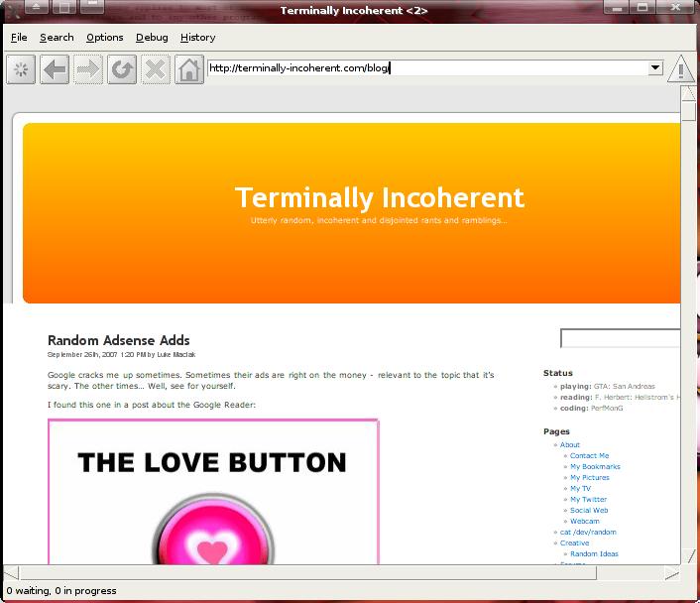This screenshot has height=603, width=700.
Task: Click the horizontal scrollbar right arrow
Action: tap(671, 572)
